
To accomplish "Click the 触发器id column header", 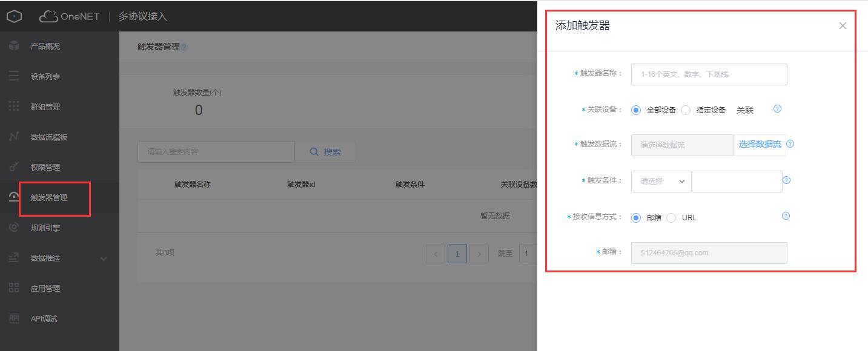I will [301, 185].
